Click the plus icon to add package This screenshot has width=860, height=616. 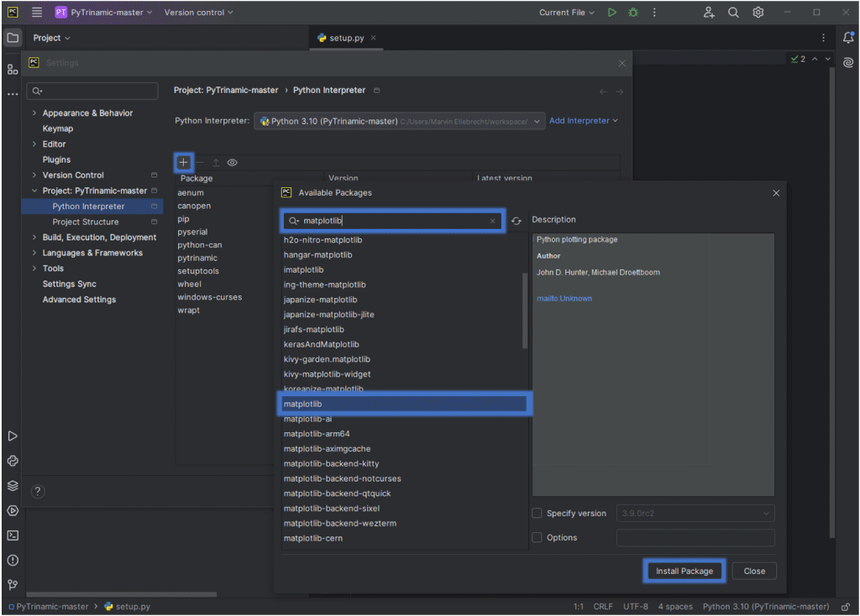coord(184,163)
